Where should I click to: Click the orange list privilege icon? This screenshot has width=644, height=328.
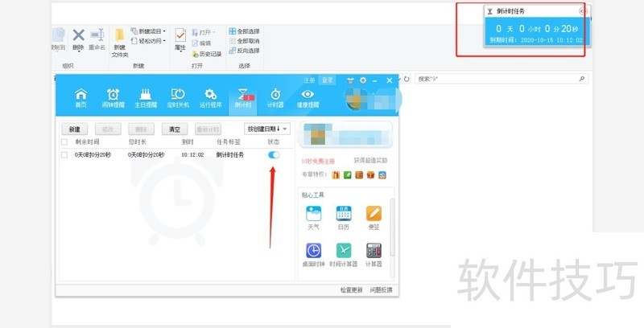(359, 175)
